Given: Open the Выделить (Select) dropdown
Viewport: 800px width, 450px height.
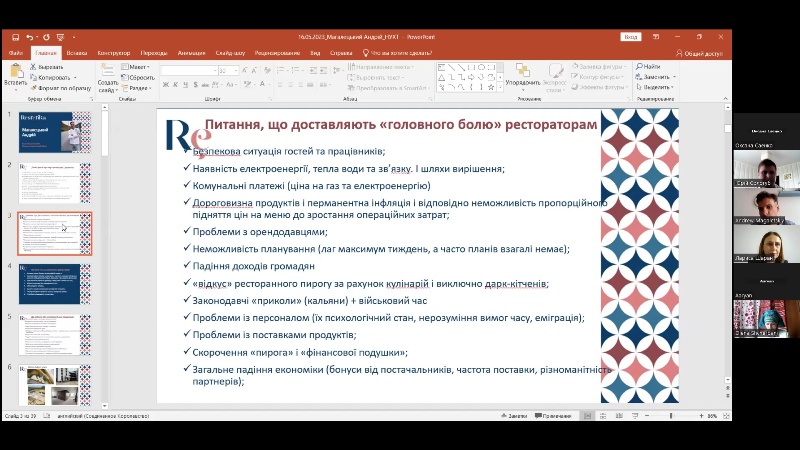Looking at the screenshot, I should click(x=655, y=87).
